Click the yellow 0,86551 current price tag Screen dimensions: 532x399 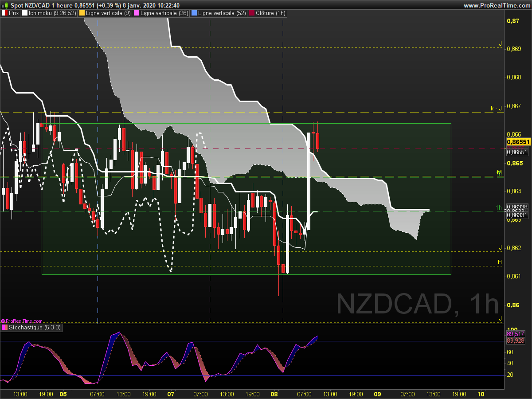tap(518, 142)
